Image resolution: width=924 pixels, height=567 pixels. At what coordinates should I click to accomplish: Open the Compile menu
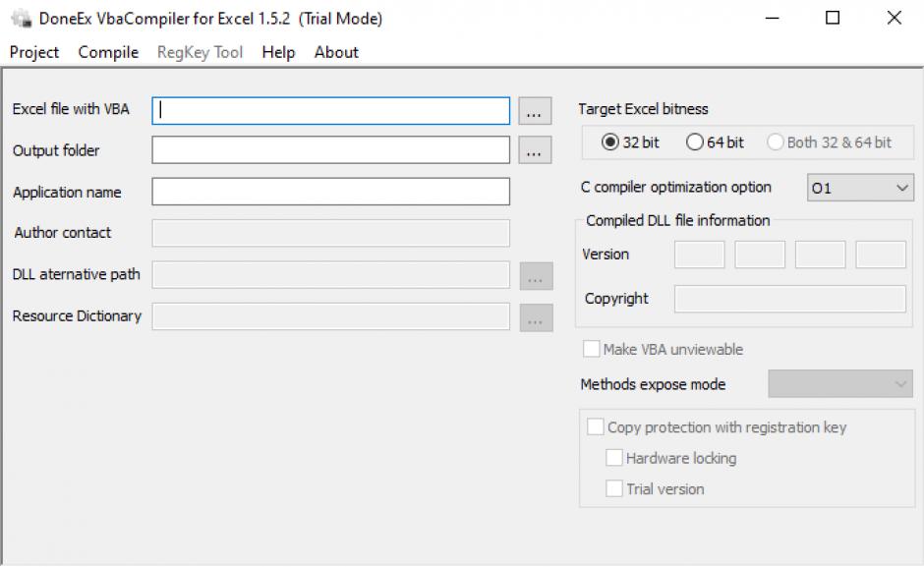(108, 52)
